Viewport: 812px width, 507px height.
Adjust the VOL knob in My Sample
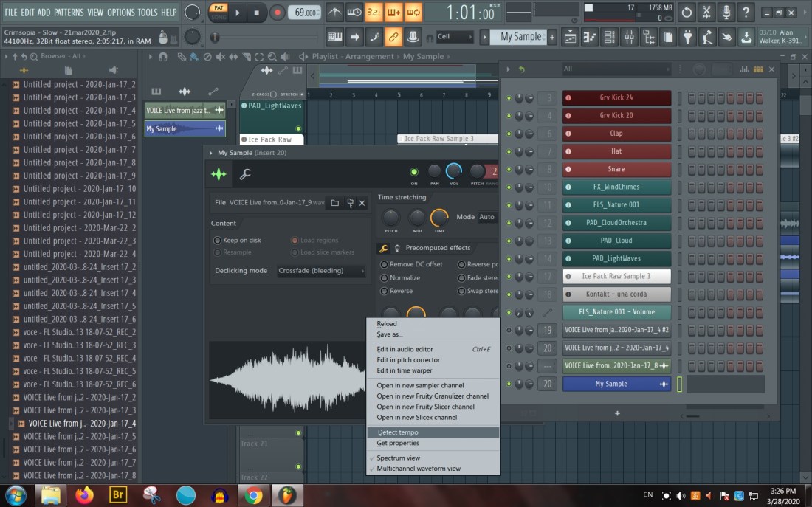click(x=454, y=171)
